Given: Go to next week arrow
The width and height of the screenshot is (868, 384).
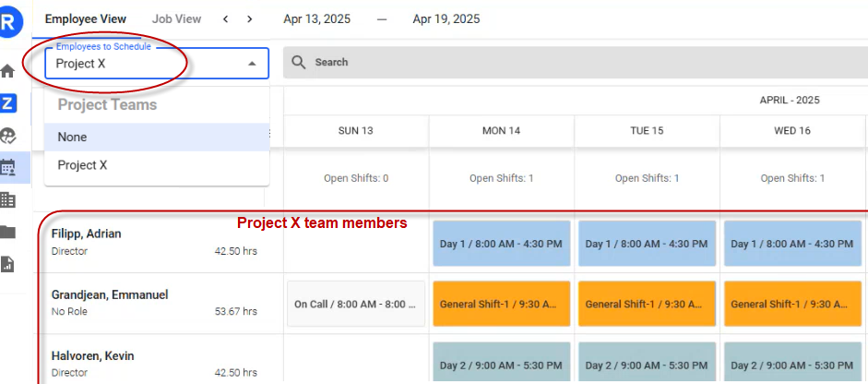Looking at the screenshot, I should click(250, 19).
